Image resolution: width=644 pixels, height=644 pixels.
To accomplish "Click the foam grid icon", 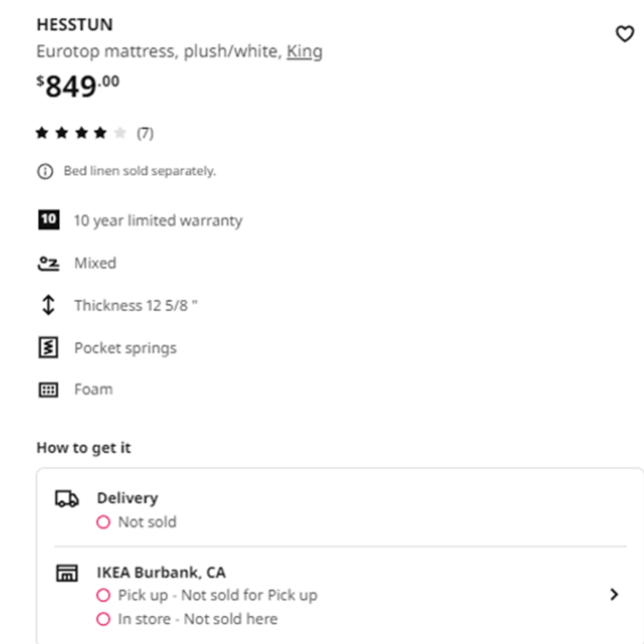I will click(48, 390).
